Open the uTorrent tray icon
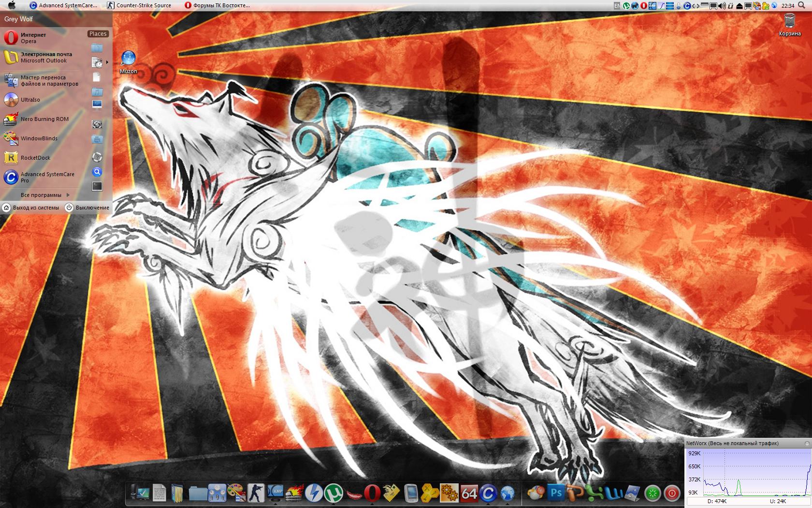 click(x=626, y=6)
